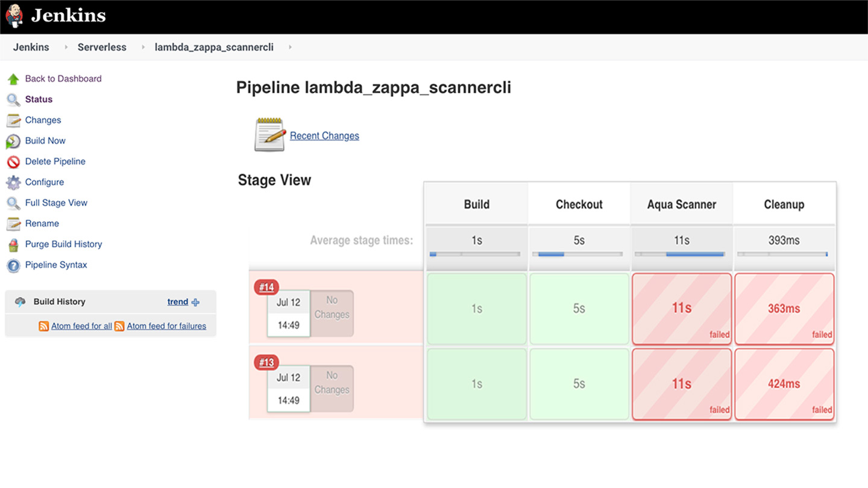Select Status in the sidebar
Viewport: 868px width, 488px height.
click(x=39, y=99)
